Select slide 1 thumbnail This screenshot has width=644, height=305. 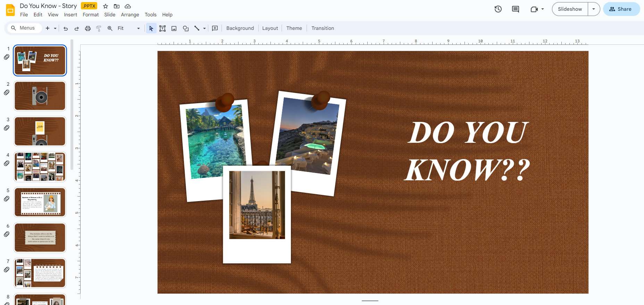(40, 60)
